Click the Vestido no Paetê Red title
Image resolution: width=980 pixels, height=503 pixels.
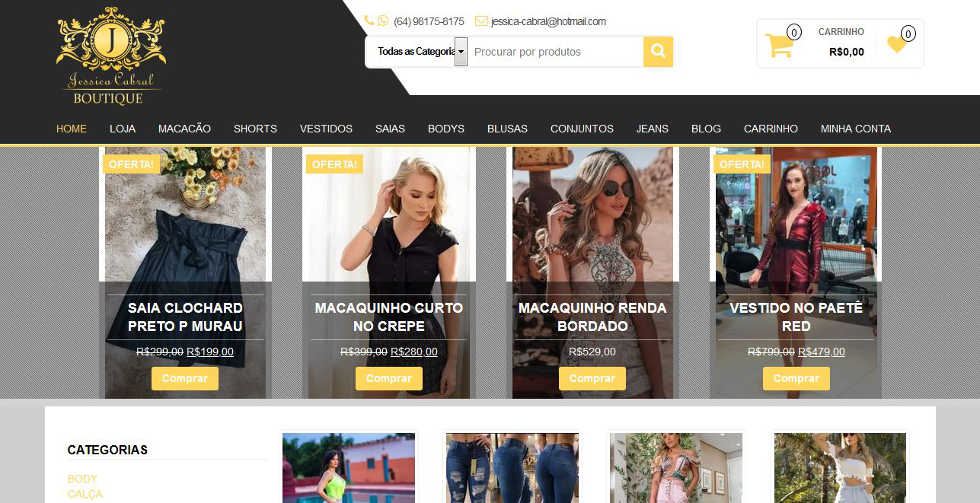coord(796,316)
